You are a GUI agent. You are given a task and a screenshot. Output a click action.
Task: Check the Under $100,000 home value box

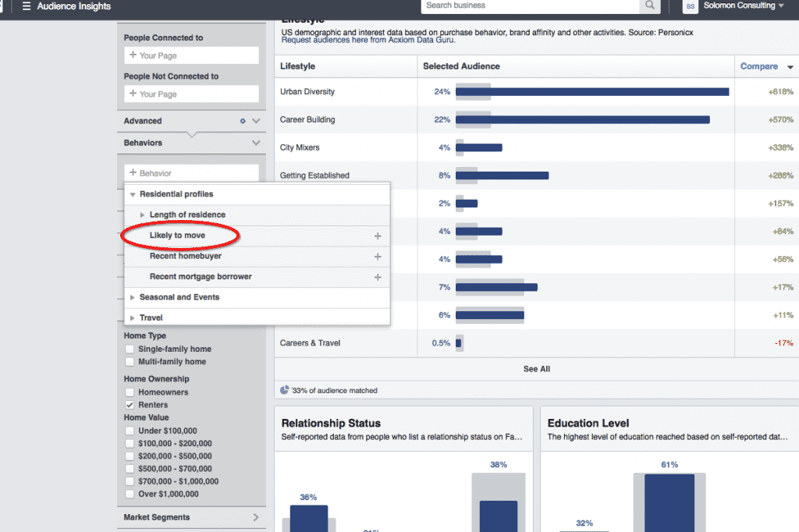click(x=130, y=431)
